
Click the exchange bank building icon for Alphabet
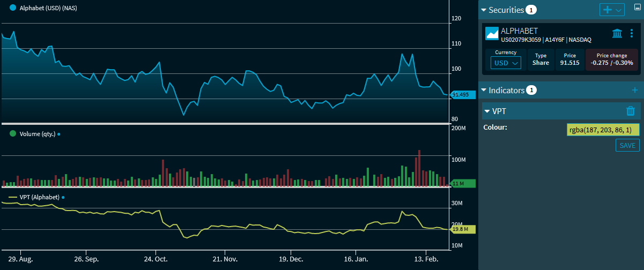[617, 34]
